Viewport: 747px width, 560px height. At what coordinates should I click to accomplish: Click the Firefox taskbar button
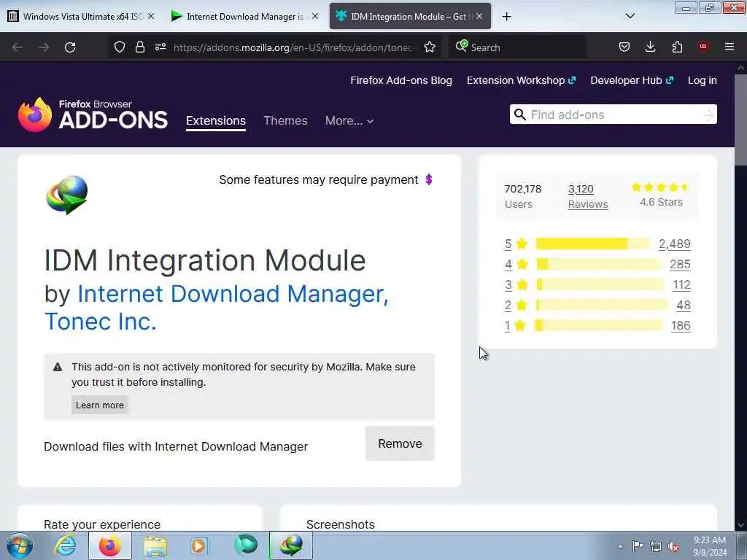tap(109, 545)
